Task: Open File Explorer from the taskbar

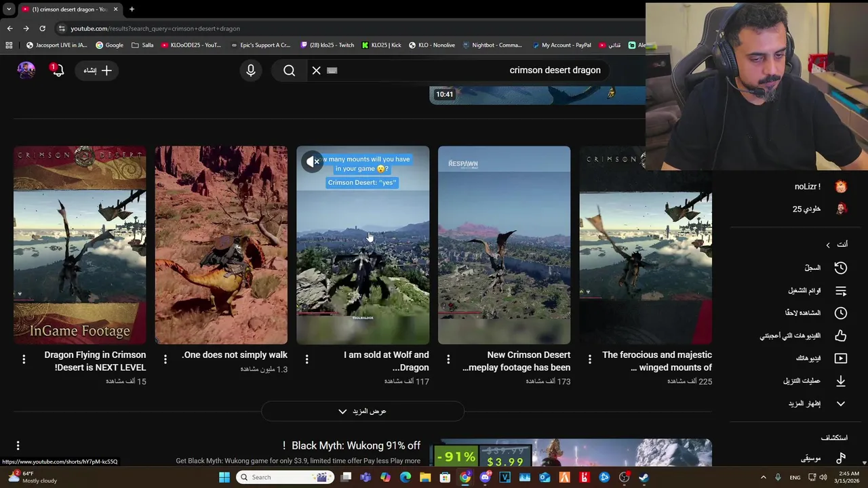Action: [425, 477]
